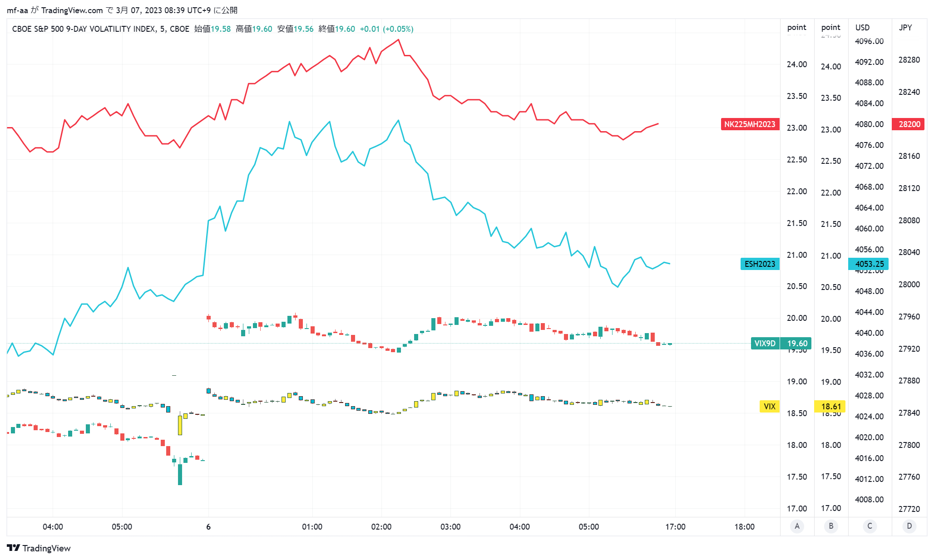
Task: Click 28280 on the JPY scale
Action: point(909,60)
